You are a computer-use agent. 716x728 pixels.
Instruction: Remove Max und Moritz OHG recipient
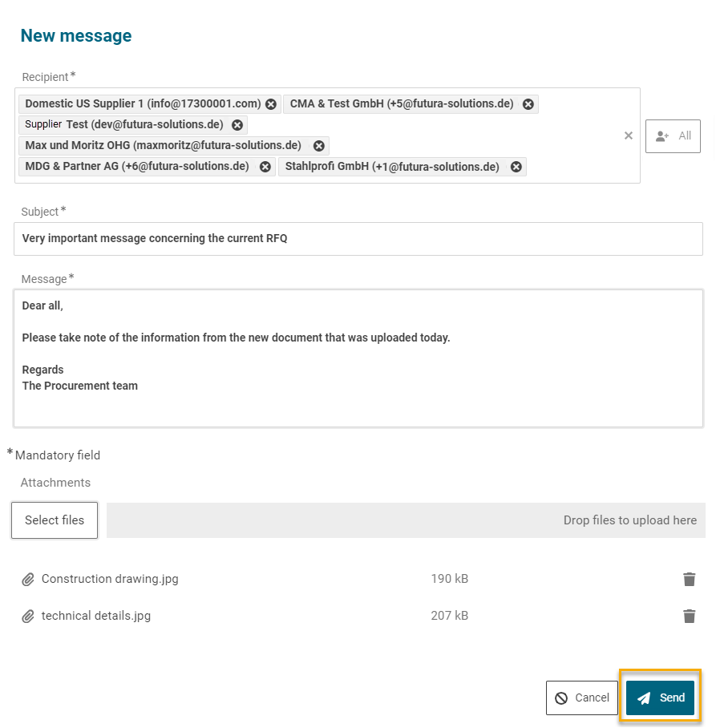pos(318,146)
